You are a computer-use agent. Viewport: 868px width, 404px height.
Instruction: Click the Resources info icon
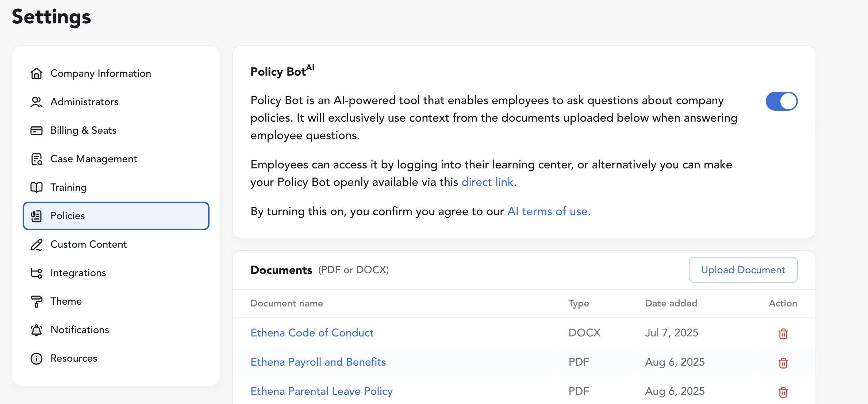37,358
